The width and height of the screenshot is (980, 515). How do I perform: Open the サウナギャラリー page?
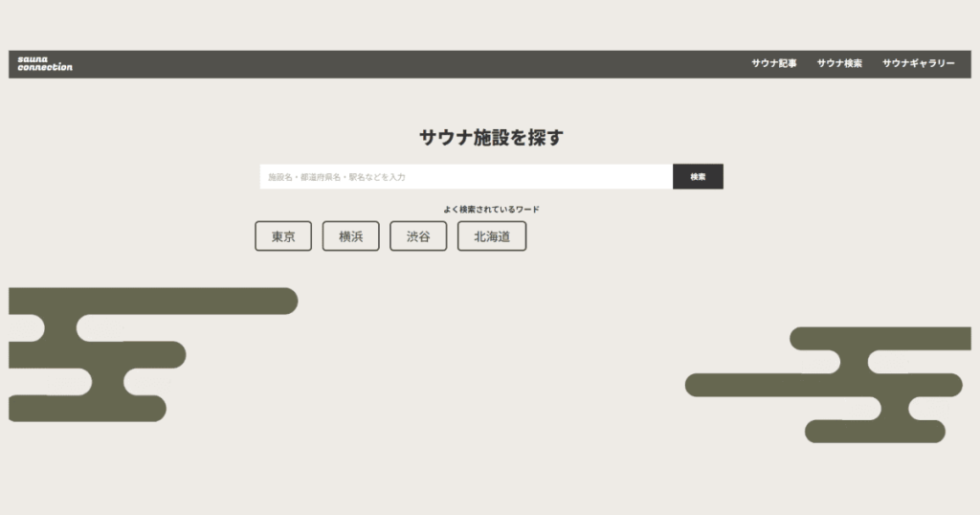pyautogui.click(x=918, y=64)
